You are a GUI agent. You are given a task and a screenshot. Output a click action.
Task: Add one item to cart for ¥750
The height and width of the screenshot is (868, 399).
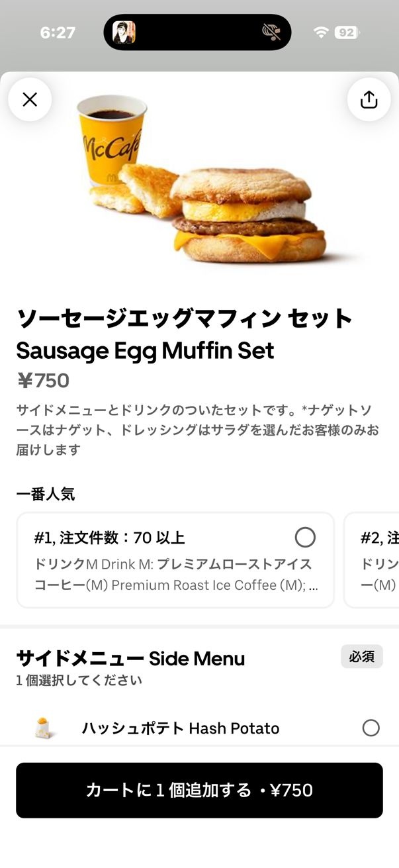click(x=199, y=790)
